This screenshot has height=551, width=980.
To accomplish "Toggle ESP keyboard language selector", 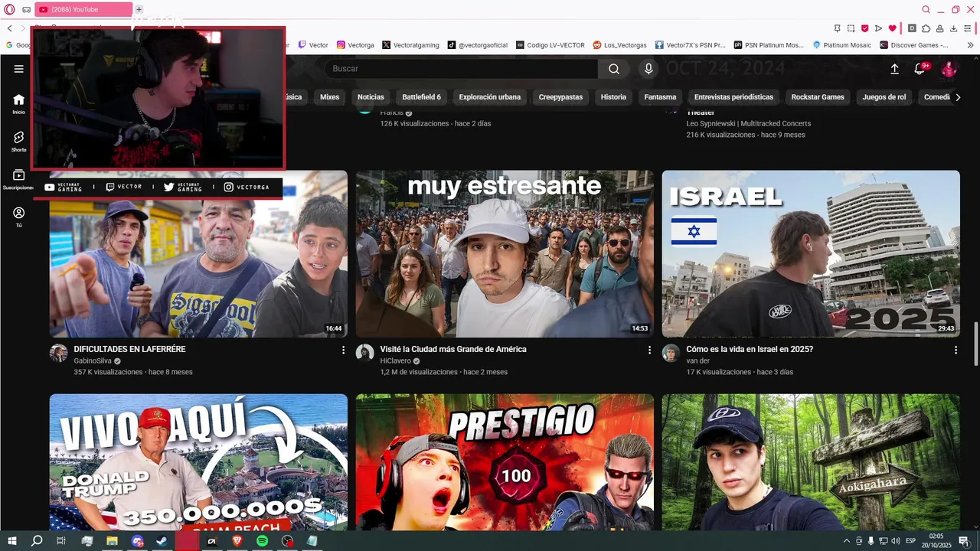I will (x=910, y=541).
